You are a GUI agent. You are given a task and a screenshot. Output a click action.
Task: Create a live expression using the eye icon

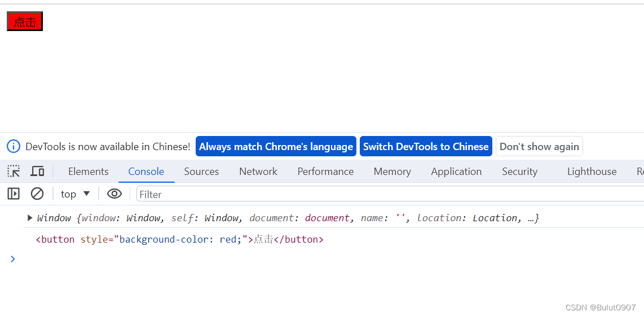click(x=114, y=194)
